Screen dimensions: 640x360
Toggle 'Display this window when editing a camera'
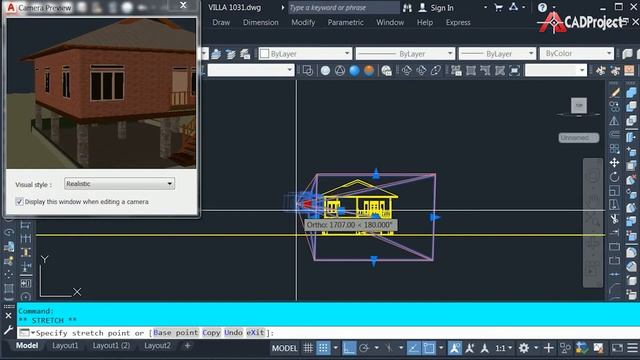tap(19, 202)
